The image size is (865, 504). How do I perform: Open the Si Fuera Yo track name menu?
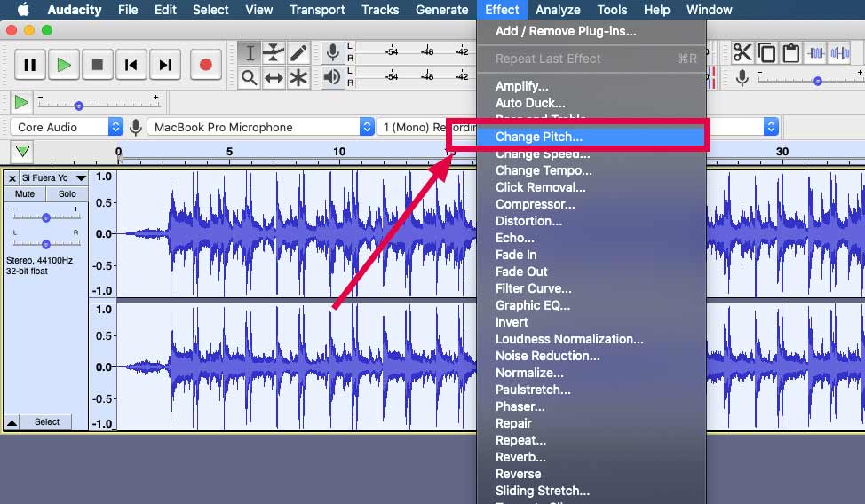click(x=53, y=178)
